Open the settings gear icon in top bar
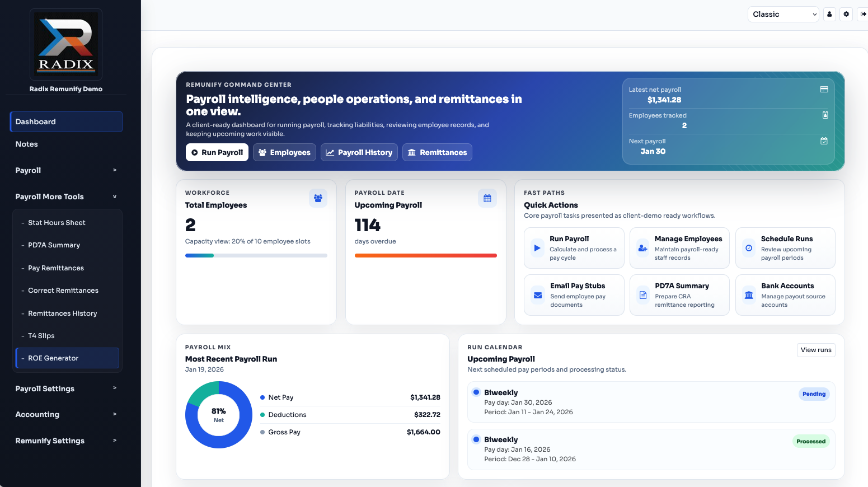Screen dimensions: 868x487 pos(846,14)
